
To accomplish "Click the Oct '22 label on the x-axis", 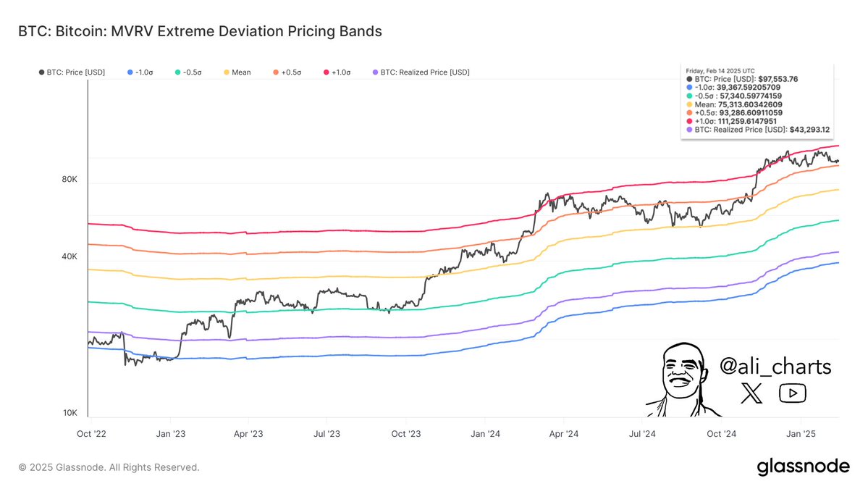I will (91, 433).
